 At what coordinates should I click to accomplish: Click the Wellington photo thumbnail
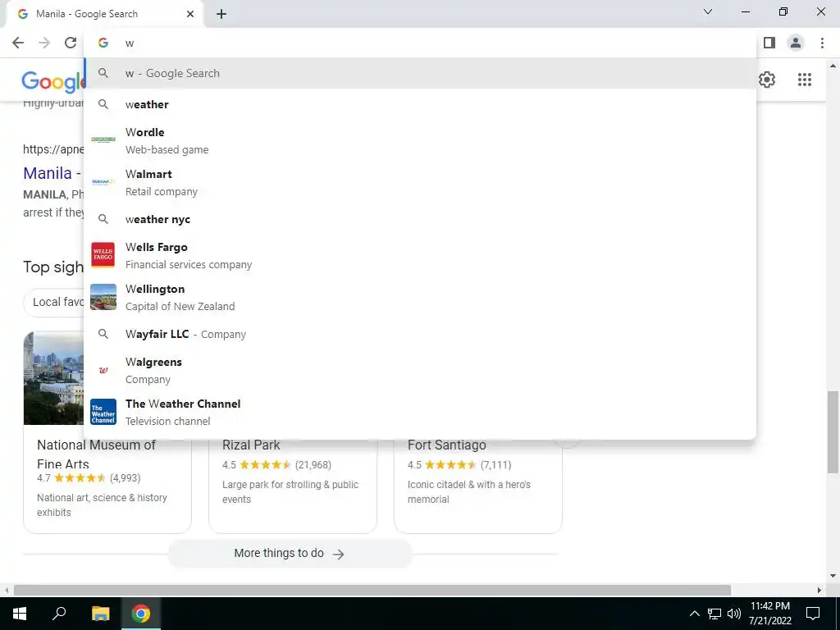pos(103,297)
